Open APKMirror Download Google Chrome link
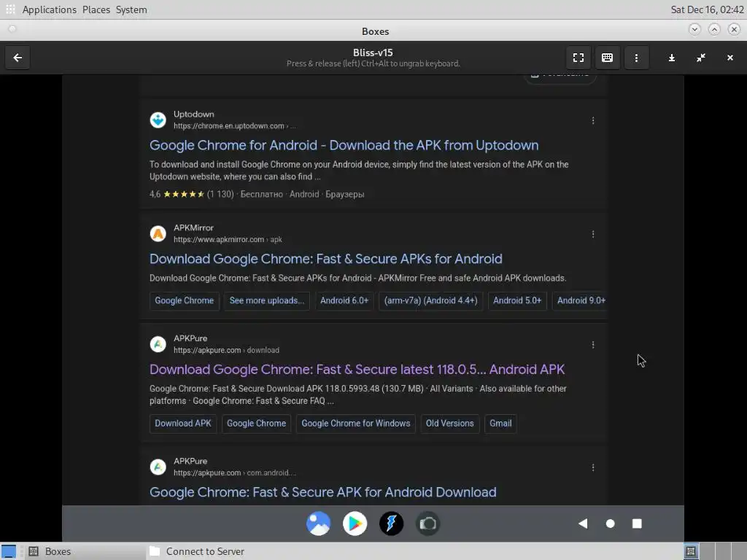This screenshot has width=747, height=560. point(326,259)
